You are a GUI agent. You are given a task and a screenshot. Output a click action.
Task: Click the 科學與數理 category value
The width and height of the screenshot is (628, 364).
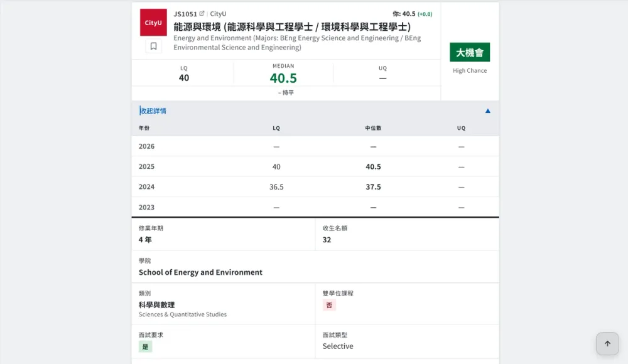pyautogui.click(x=156, y=305)
